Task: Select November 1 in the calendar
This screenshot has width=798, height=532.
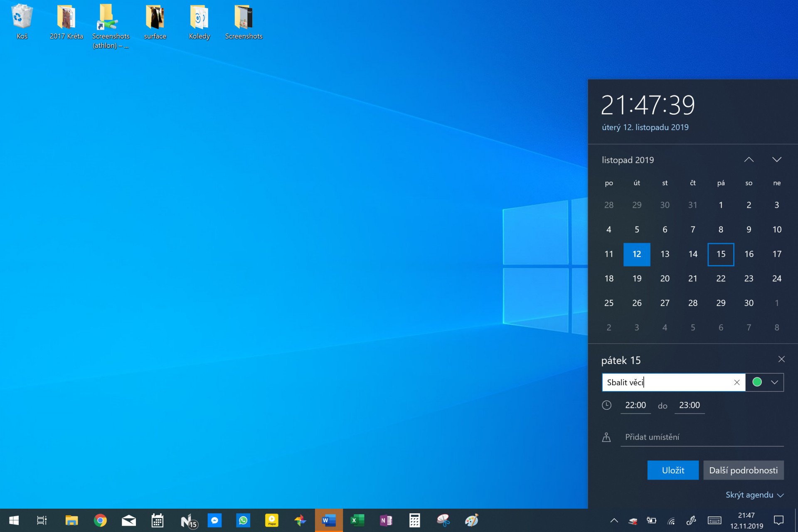Action: point(721,205)
